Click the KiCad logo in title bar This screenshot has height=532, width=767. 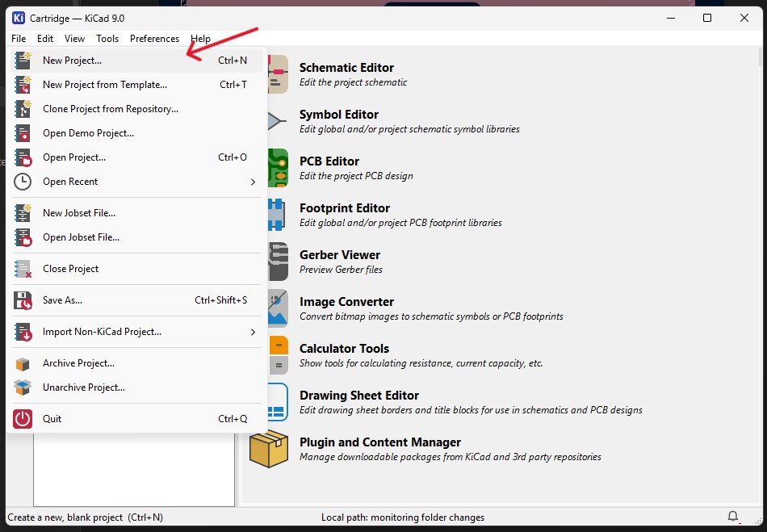coord(19,18)
